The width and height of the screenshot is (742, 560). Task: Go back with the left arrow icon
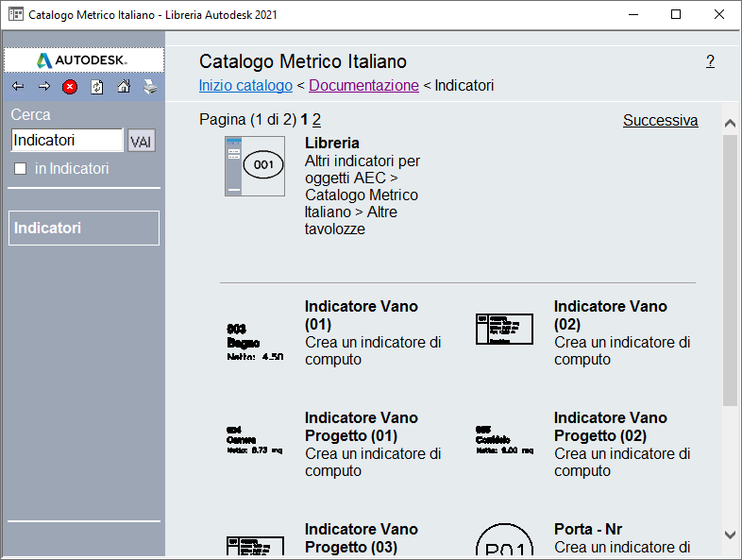coord(18,87)
